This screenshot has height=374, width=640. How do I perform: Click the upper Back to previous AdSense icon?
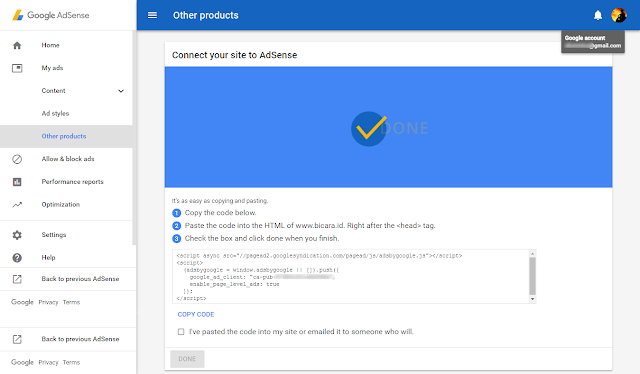(x=17, y=279)
